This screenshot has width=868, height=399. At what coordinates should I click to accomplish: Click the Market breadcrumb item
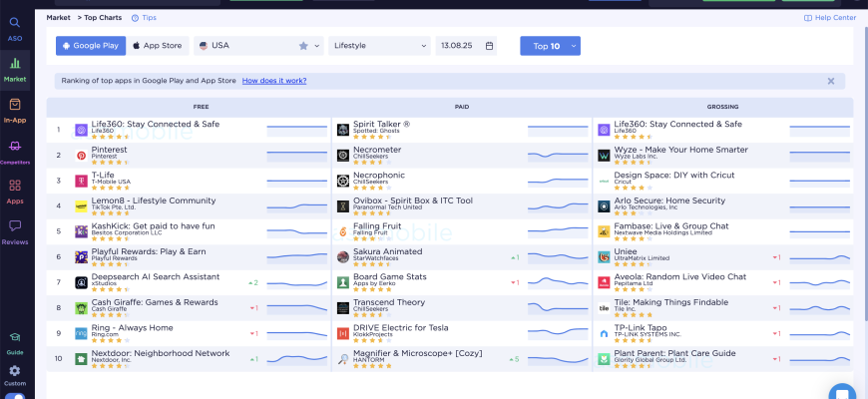(58, 17)
